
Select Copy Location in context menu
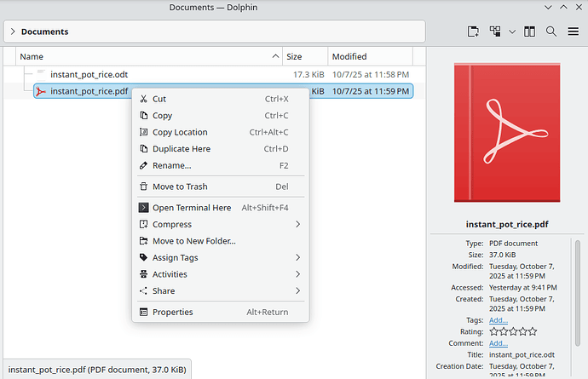click(x=179, y=132)
